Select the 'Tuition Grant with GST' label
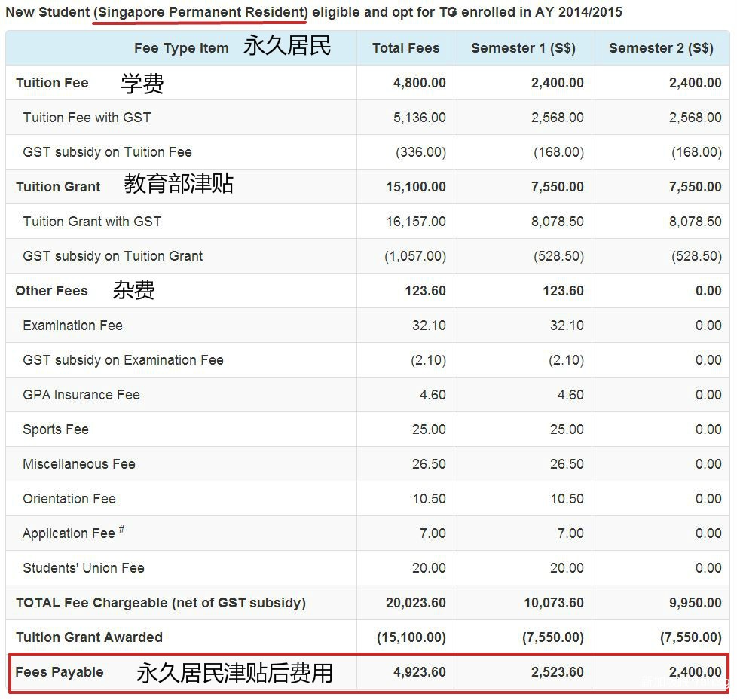Image resolution: width=740 pixels, height=700 pixels. click(x=92, y=222)
